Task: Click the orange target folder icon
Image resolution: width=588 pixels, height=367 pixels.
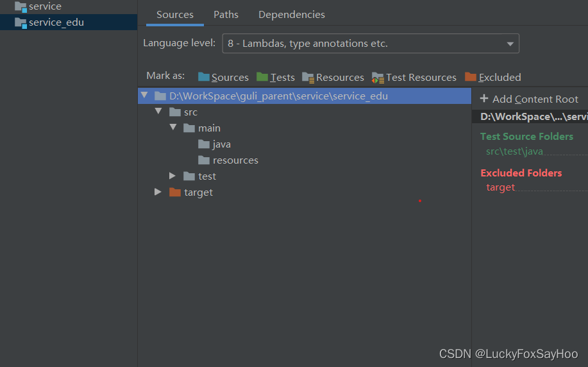Action: pyautogui.click(x=175, y=192)
